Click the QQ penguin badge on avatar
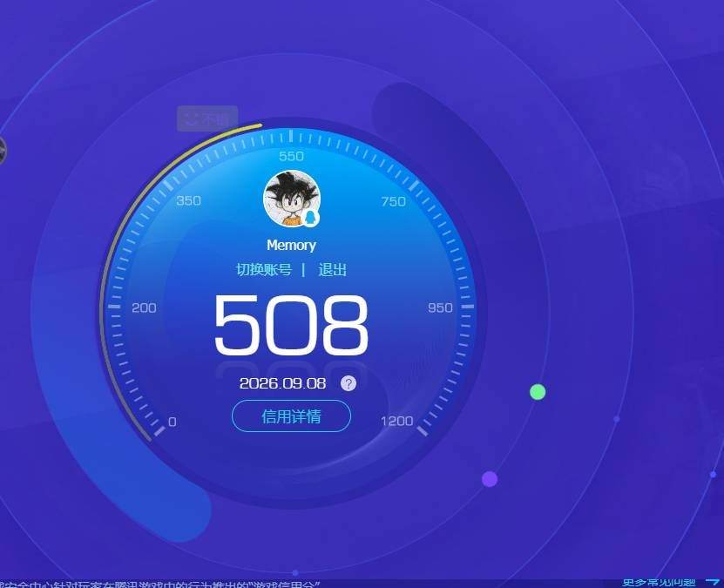 (311, 218)
